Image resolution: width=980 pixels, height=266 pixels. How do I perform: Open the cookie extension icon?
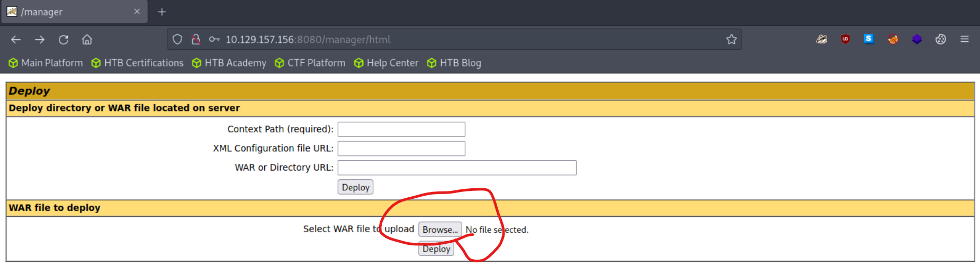pyautogui.click(x=941, y=39)
